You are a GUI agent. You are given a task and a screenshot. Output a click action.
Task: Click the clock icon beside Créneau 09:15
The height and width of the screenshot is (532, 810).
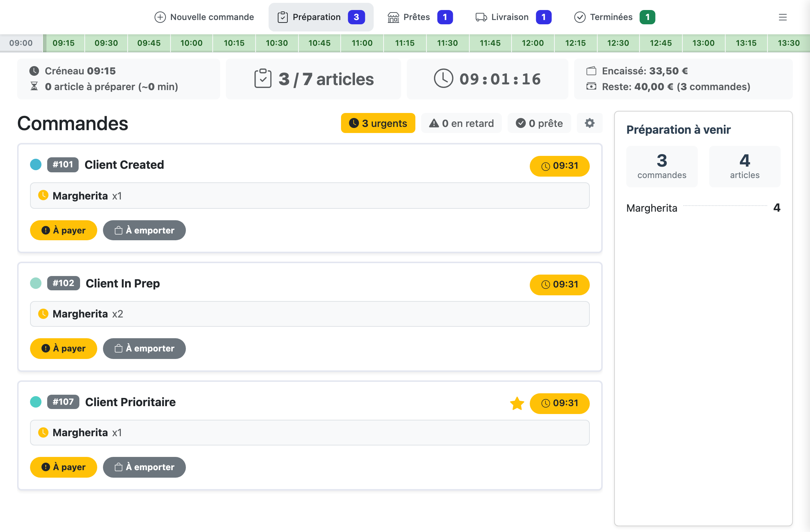pyautogui.click(x=34, y=71)
